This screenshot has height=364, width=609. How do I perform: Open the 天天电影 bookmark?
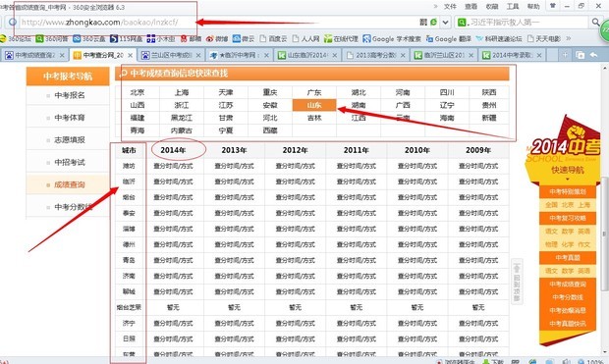click(x=544, y=39)
